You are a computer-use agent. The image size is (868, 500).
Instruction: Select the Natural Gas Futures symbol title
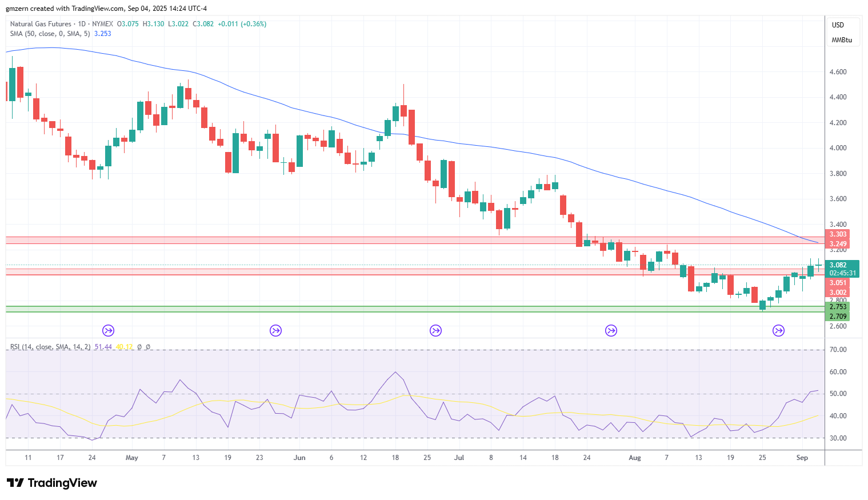coord(41,24)
